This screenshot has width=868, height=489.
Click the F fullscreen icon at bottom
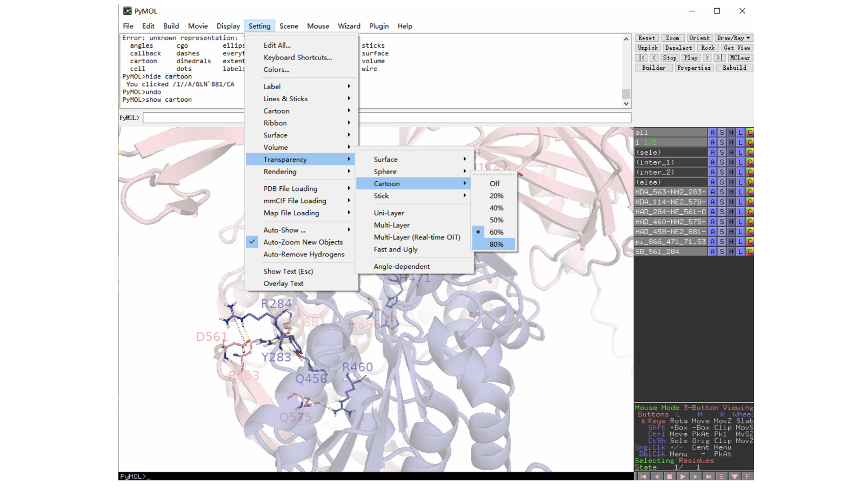click(x=747, y=477)
